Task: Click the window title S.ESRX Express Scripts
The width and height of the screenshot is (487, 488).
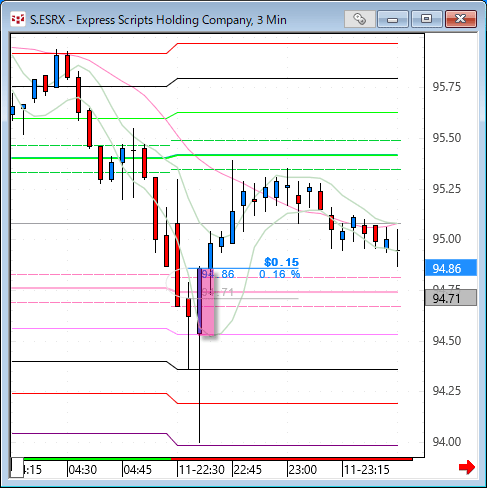Action: [158, 20]
